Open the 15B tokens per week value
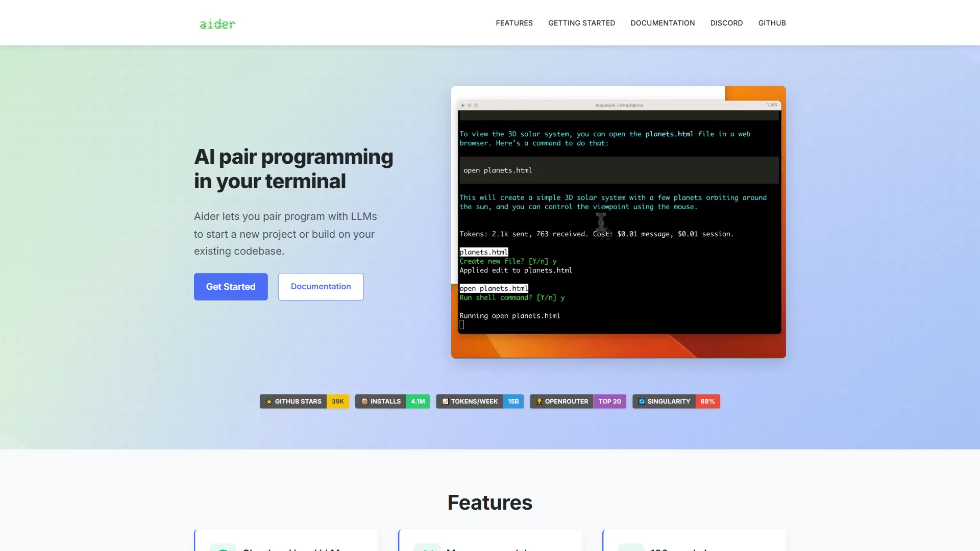Screen dimensions: 980x551 coord(513,402)
